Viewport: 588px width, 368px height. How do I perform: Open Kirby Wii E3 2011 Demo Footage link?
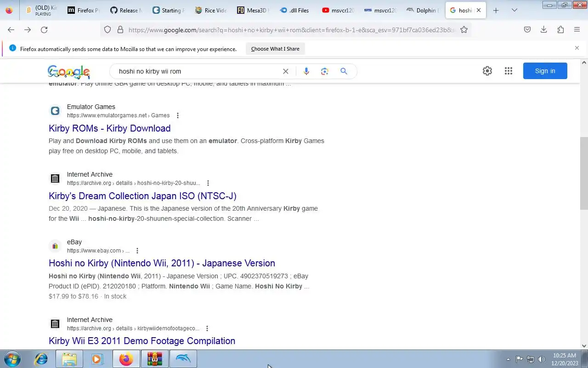click(x=142, y=341)
